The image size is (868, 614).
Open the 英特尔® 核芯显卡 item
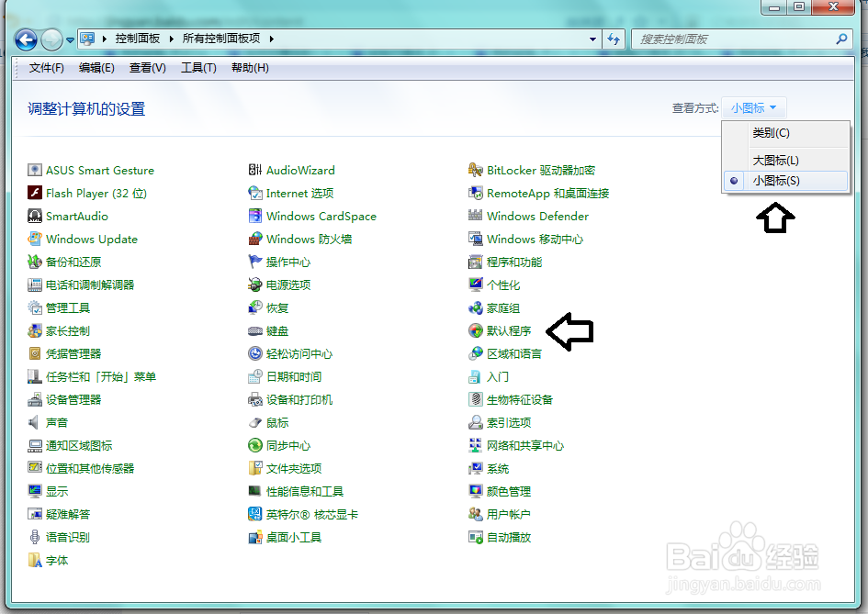[x=312, y=515]
